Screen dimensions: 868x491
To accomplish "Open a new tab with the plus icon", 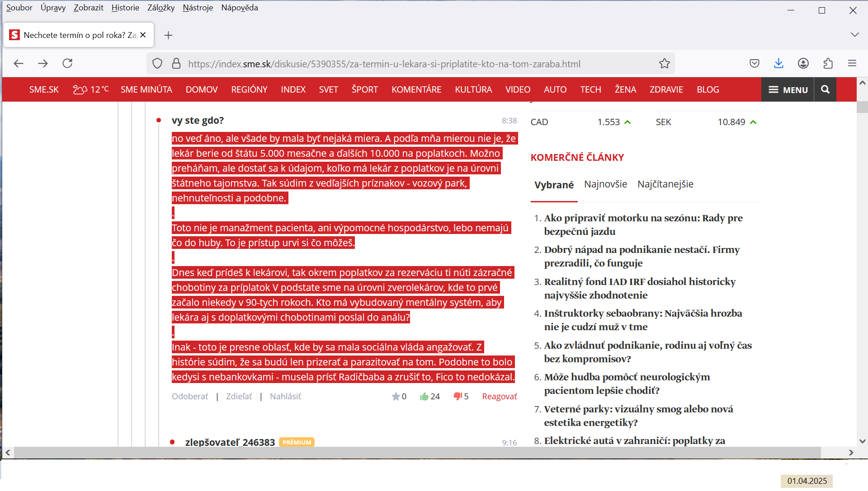I will click(x=168, y=35).
